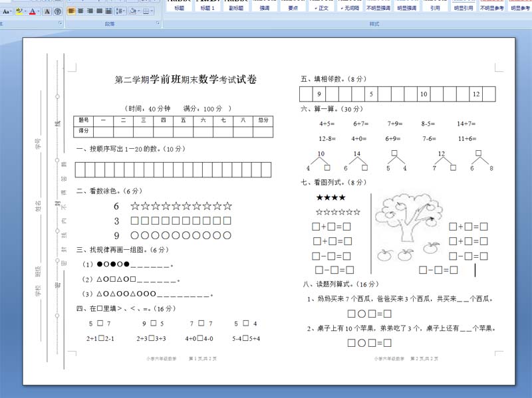Image resolution: width=532 pixels, height=398 pixels.
Task: Click the comparison 2+1□2-1
Action: [x=100, y=338]
